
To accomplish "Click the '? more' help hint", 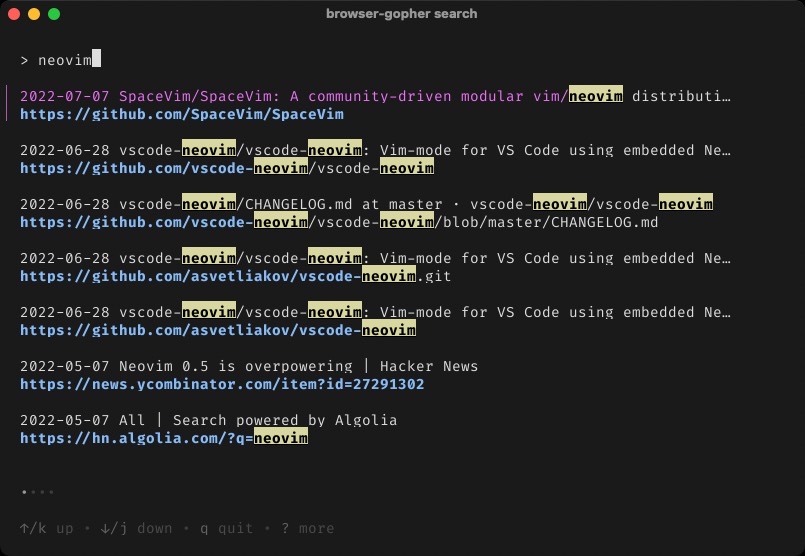I will point(308,528).
